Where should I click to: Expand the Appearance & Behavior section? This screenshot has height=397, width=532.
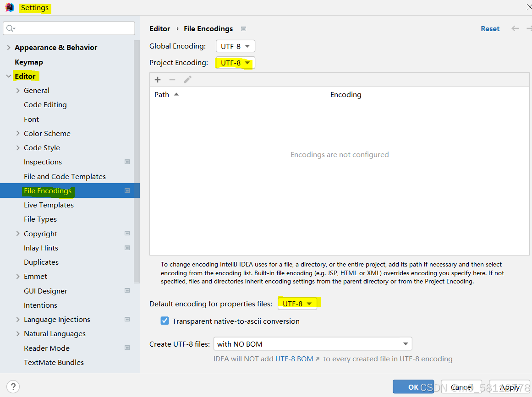point(9,48)
